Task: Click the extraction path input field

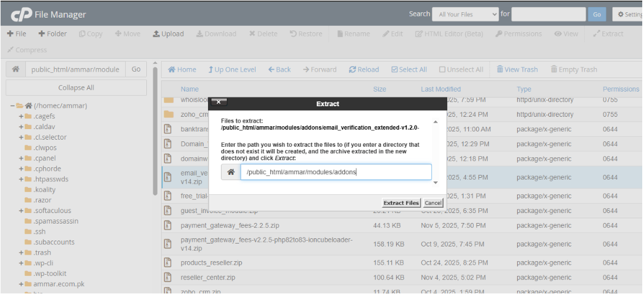Action: pyautogui.click(x=336, y=172)
